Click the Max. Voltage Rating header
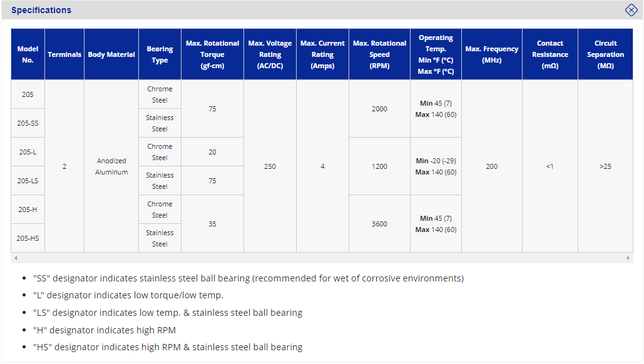This screenshot has width=644, height=364. (x=270, y=54)
